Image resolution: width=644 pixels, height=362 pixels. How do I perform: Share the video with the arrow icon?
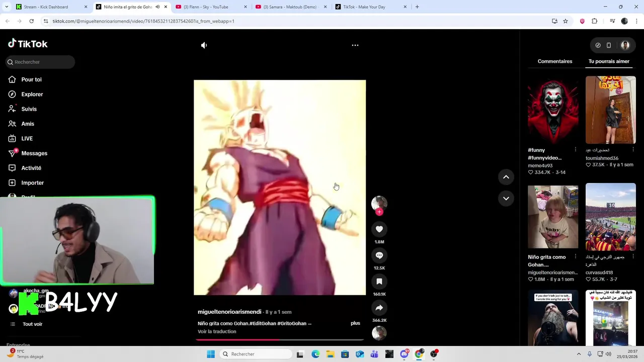click(x=379, y=308)
